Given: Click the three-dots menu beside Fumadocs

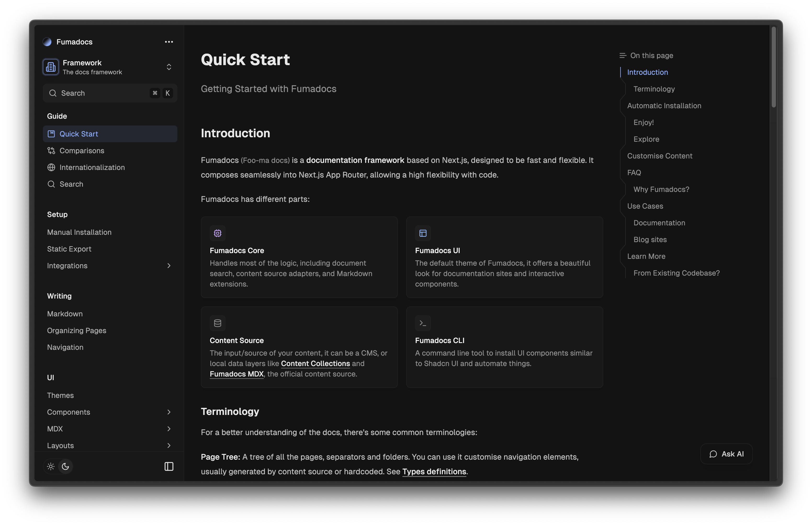Looking at the screenshot, I should click(x=169, y=42).
